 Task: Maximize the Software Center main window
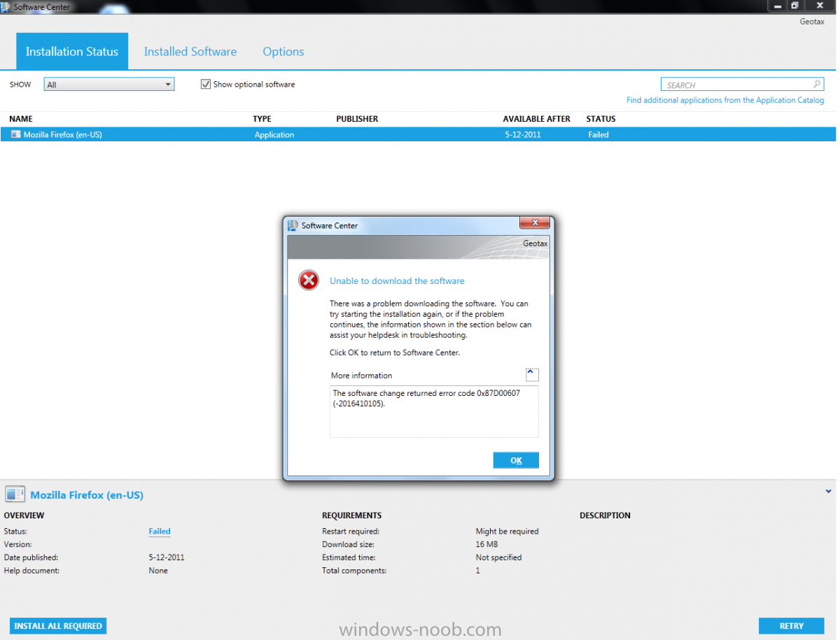click(x=795, y=6)
